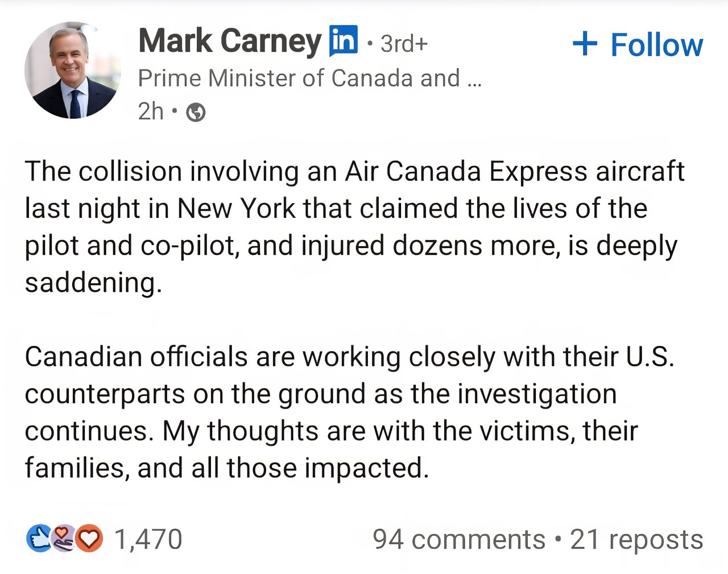
Task: Click the blue thumbs-up like reaction icon
Action: tap(39, 539)
